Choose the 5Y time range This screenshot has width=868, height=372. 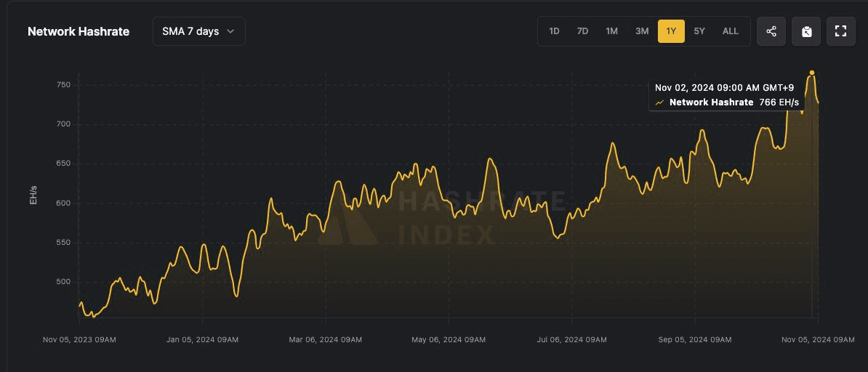point(700,31)
